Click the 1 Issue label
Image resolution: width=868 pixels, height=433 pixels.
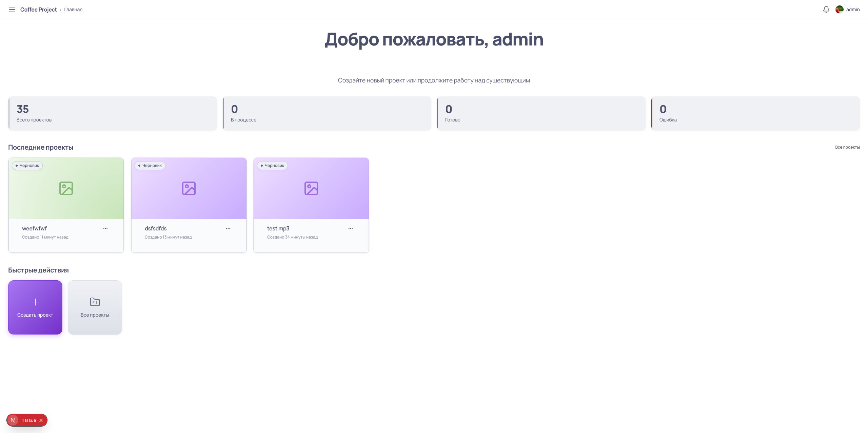29,420
